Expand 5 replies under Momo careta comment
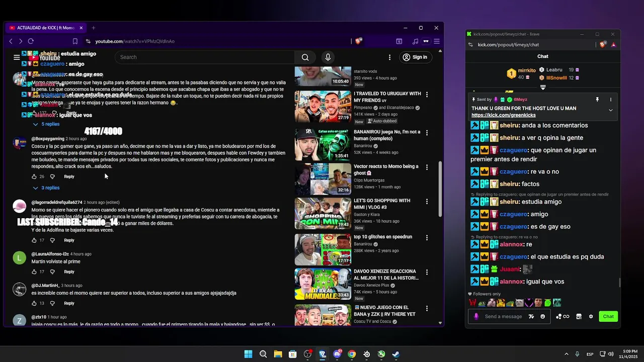 (x=46, y=124)
